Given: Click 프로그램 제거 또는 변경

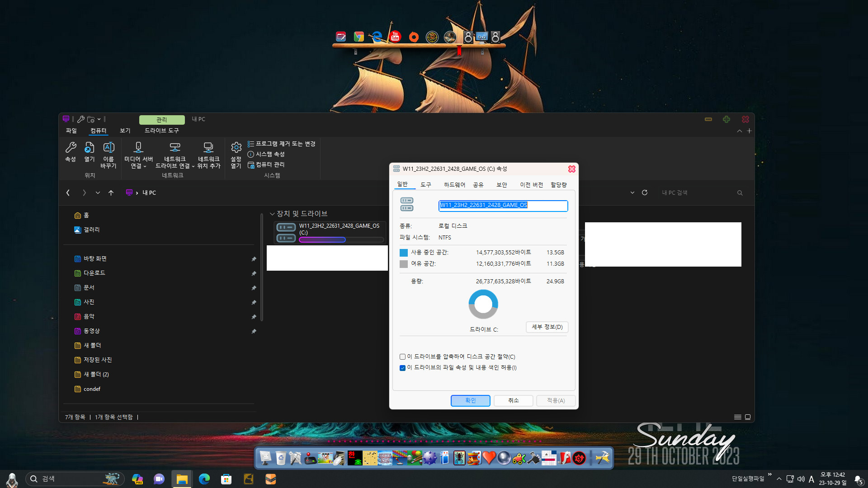Looking at the screenshot, I should pyautogui.click(x=281, y=144).
